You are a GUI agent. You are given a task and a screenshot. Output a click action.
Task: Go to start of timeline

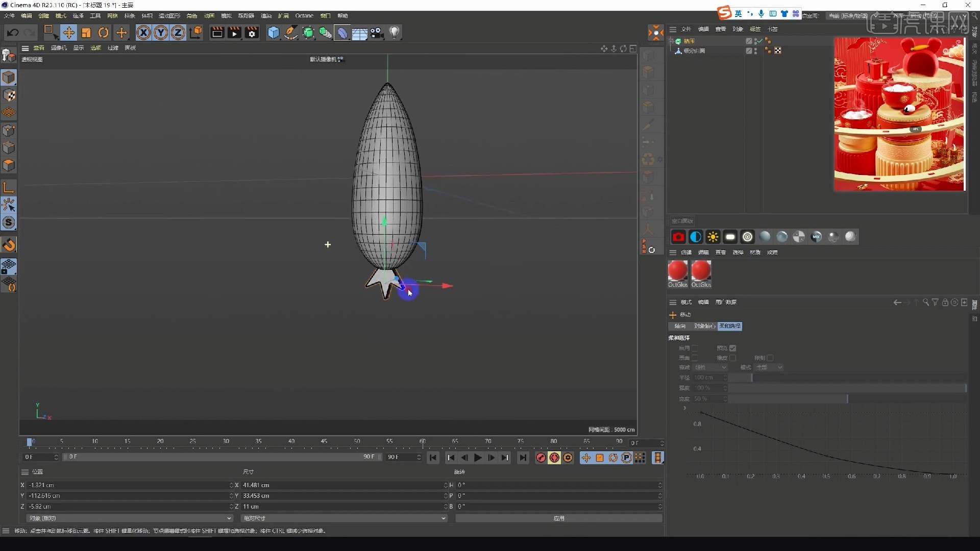coord(433,458)
